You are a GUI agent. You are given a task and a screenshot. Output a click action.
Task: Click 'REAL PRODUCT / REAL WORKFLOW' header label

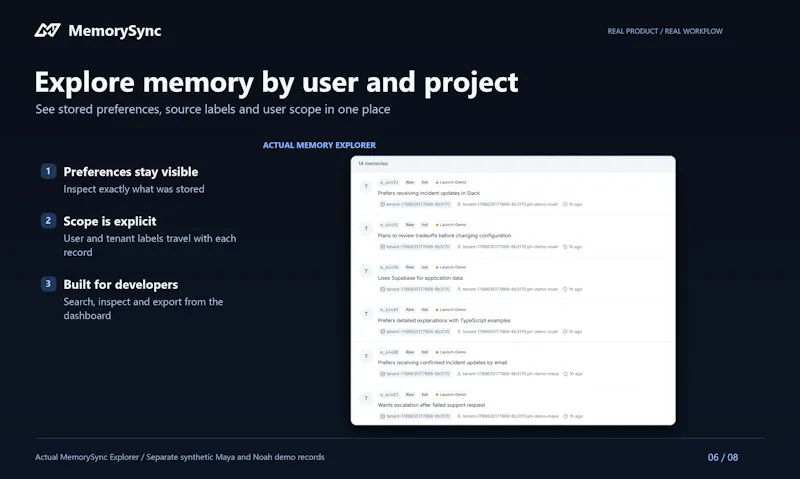pos(665,31)
